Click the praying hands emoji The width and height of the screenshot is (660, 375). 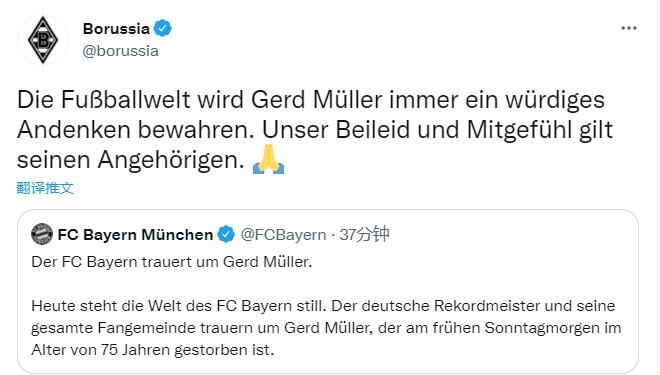click(269, 160)
